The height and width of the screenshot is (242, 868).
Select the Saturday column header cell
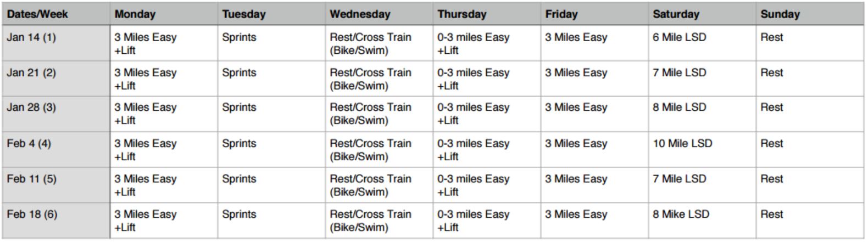coord(702,14)
